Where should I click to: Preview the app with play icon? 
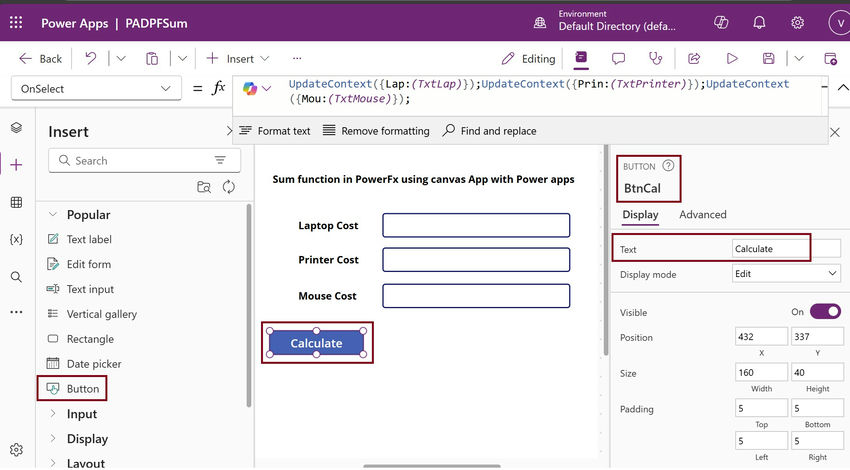coord(732,59)
